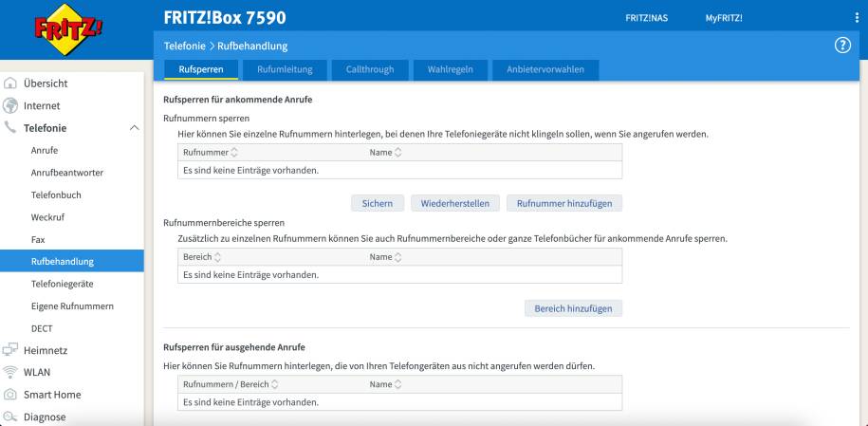This screenshot has width=868, height=426.
Task: Open Weckruf in sidebar
Action: click(x=47, y=217)
